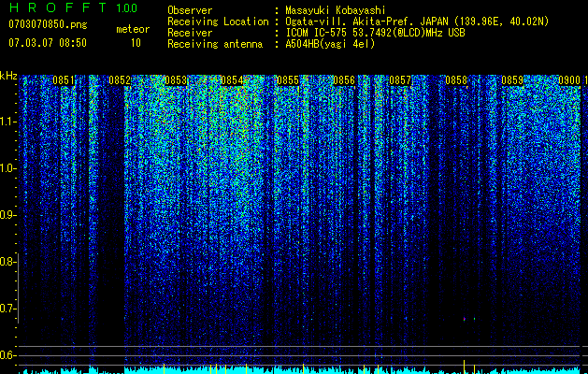Click the 0858 time marker
Viewport: 588px width, 374px height.
click(x=456, y=80)
